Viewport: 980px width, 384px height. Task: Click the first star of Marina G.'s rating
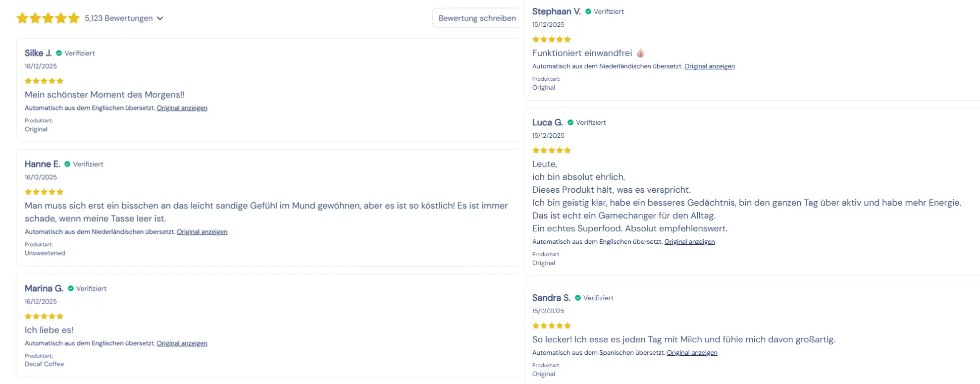28,316
